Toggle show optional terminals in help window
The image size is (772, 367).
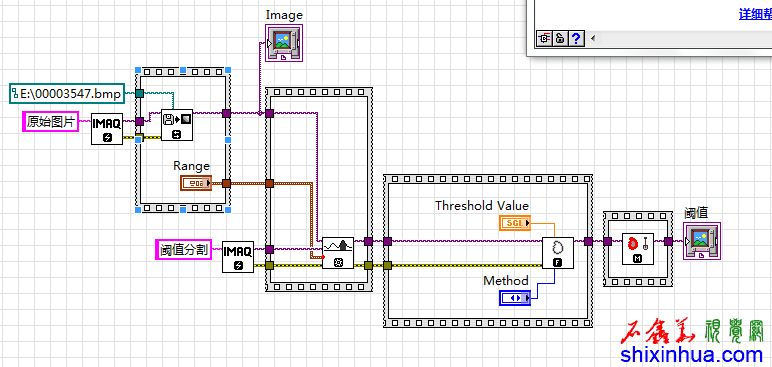544,38
